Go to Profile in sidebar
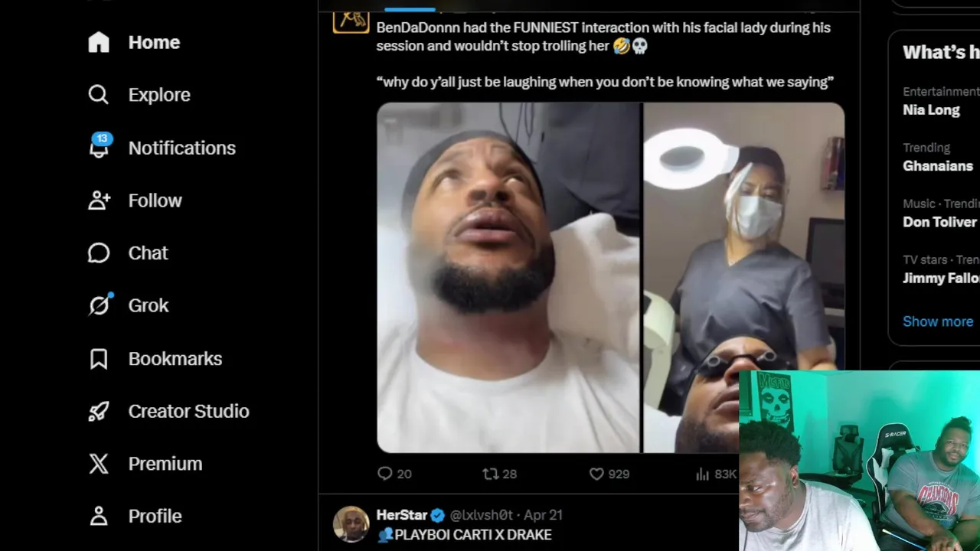 (x=99, y=516)
